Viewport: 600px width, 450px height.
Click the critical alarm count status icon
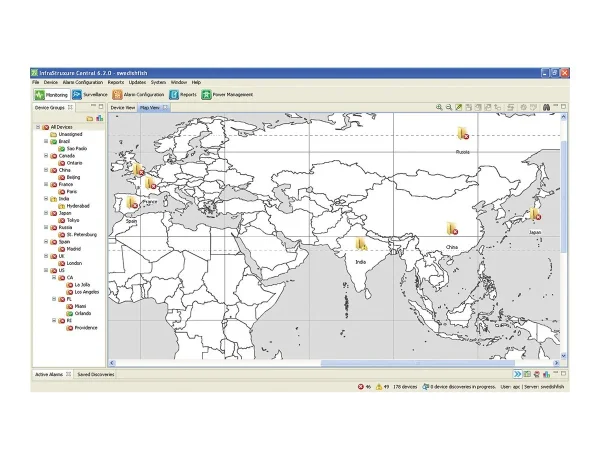click(357, 386)
